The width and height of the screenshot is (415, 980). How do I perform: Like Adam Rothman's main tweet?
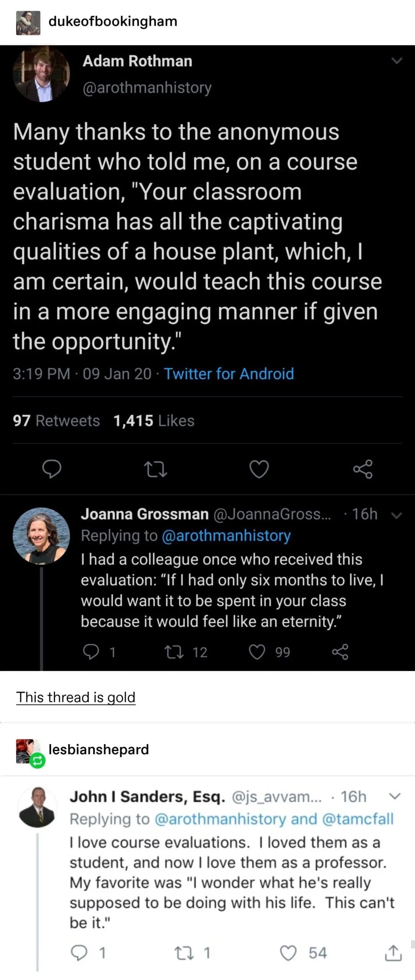pos(259,469)
